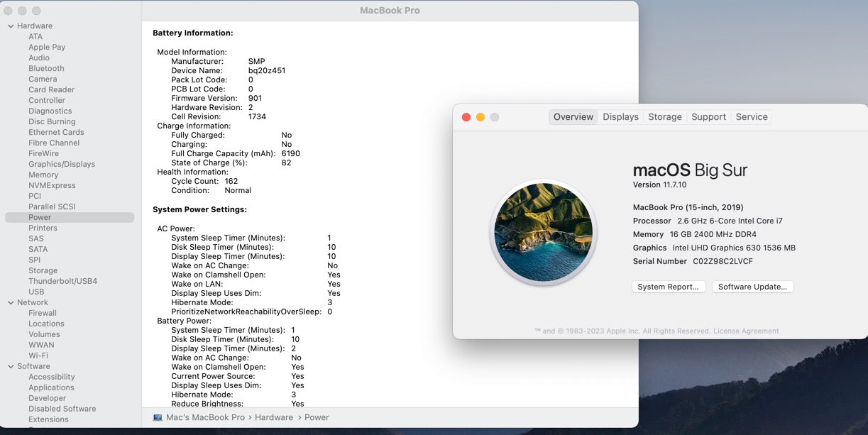Open the Storage tab
The width and height of the screenshot is (868, 435).
pos(664,117)
